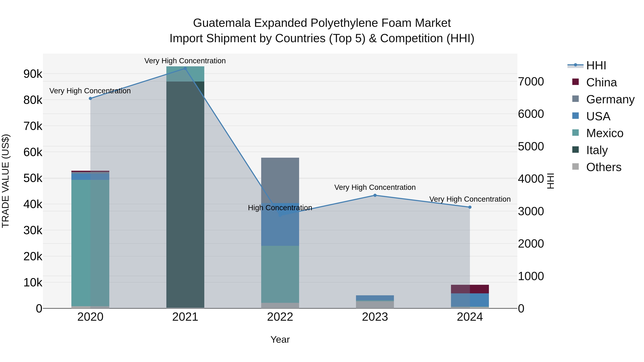Click the Mexico segment in 2022 bar
Viewport: 644px width, 362px height.
280,274
